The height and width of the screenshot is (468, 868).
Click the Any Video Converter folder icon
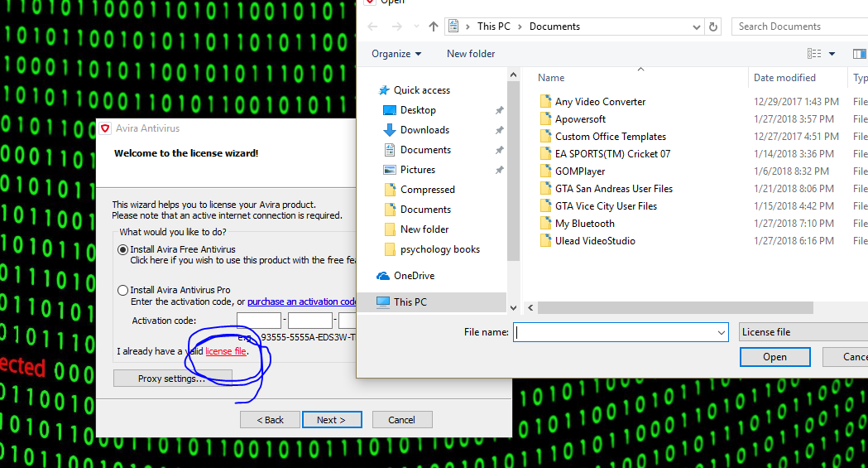point(545,101)
